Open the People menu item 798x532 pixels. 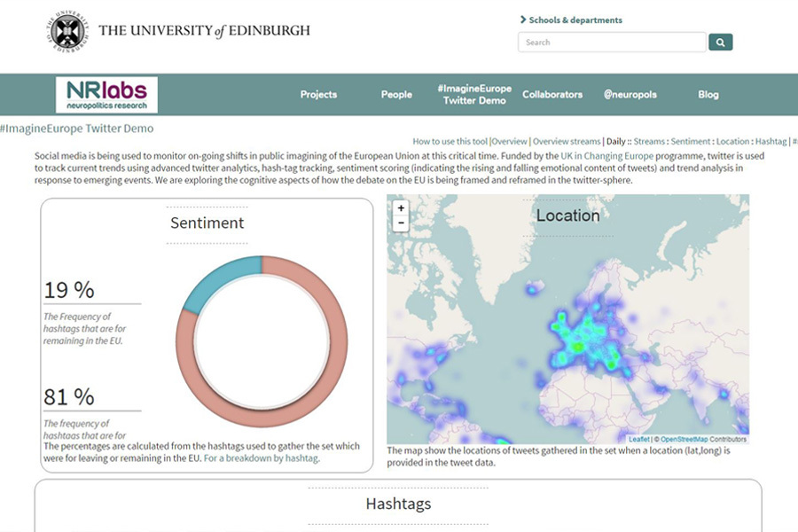396,95
